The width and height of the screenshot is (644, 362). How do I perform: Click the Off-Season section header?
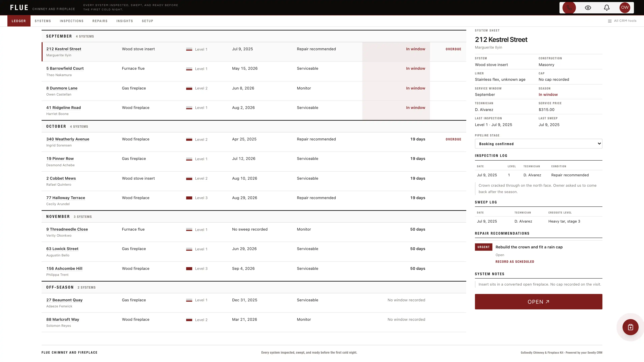point(254,287)
